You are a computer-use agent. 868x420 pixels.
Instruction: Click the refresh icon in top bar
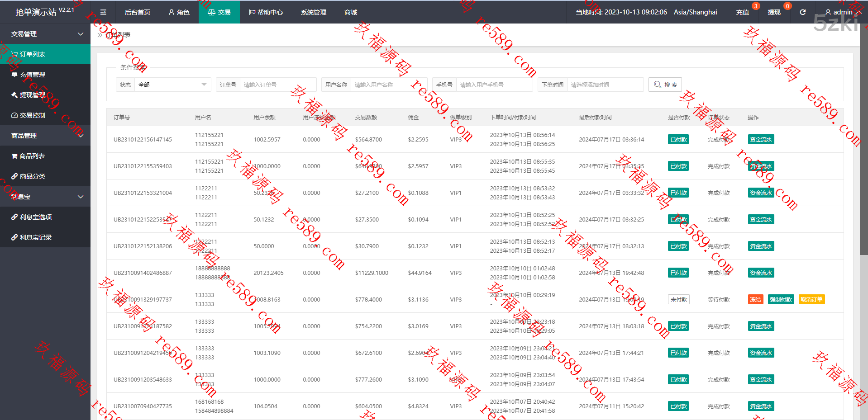pos(802,12)
